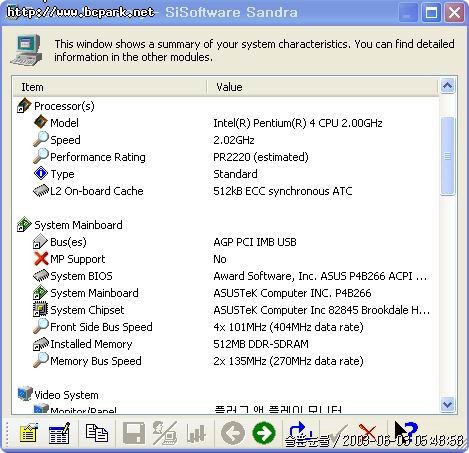Image resolution: width=469 pixels, height=453 pixels.
Task: Select the MP Support row label
Action: click(x=78, y=259)
